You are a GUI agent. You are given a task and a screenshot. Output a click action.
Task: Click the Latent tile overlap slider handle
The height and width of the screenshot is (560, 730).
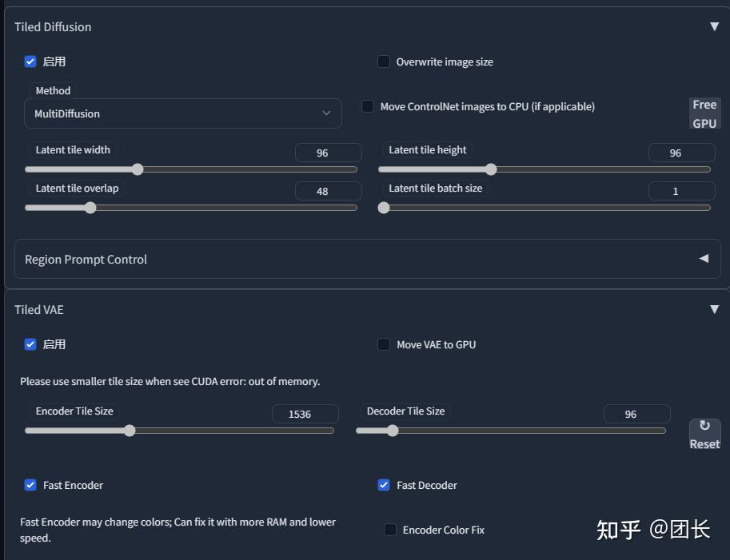[x=90, y=208]
